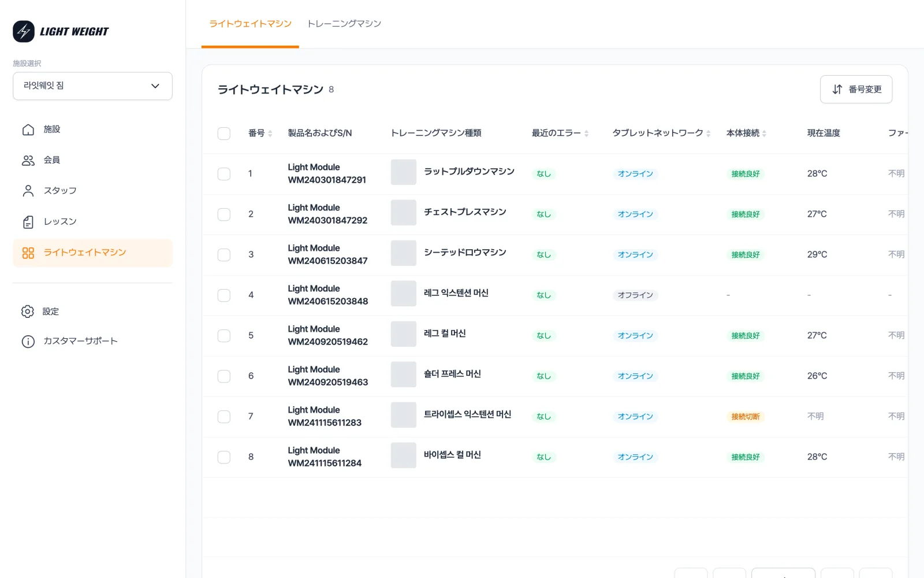Click the カスタマーサポート info icon
This screenshot has width=924, height=578.
tap(28, 342)
